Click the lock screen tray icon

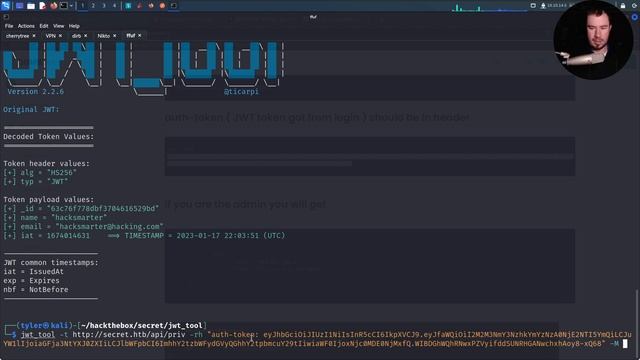click(x=623, y=6)
